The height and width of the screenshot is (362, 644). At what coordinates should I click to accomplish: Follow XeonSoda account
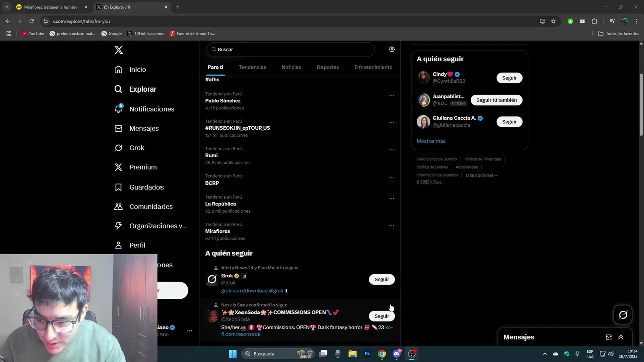382,316
